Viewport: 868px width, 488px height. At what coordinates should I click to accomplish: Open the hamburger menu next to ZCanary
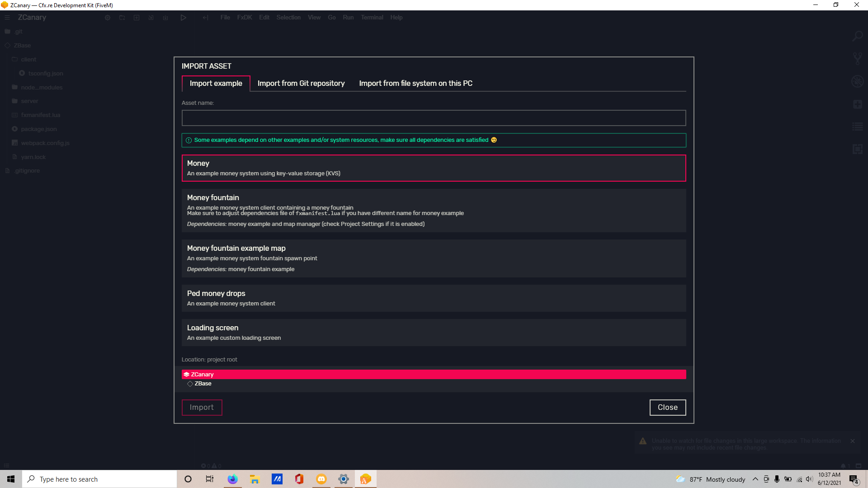[7, 17]
